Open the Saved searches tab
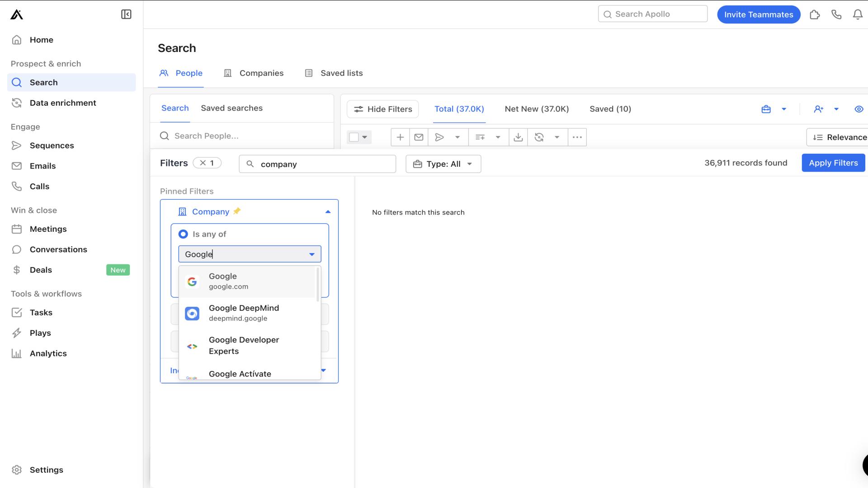 click(x=231, y=108)
